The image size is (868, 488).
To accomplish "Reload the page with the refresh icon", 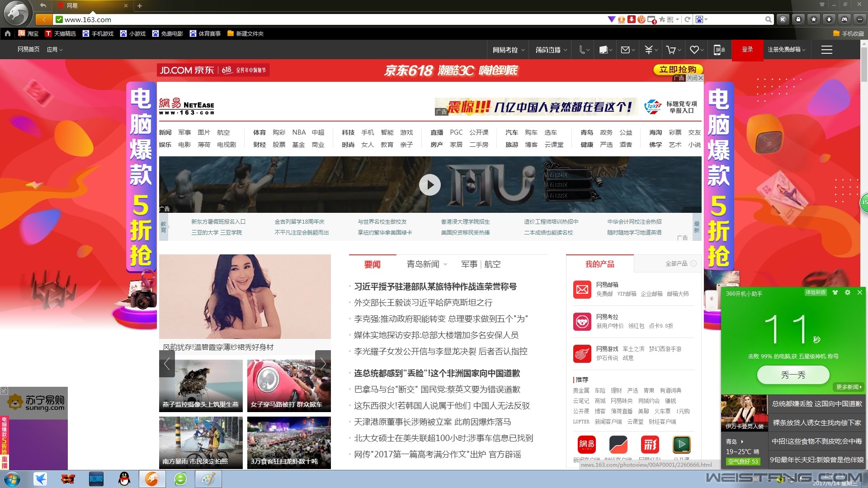I will [688, 19].
